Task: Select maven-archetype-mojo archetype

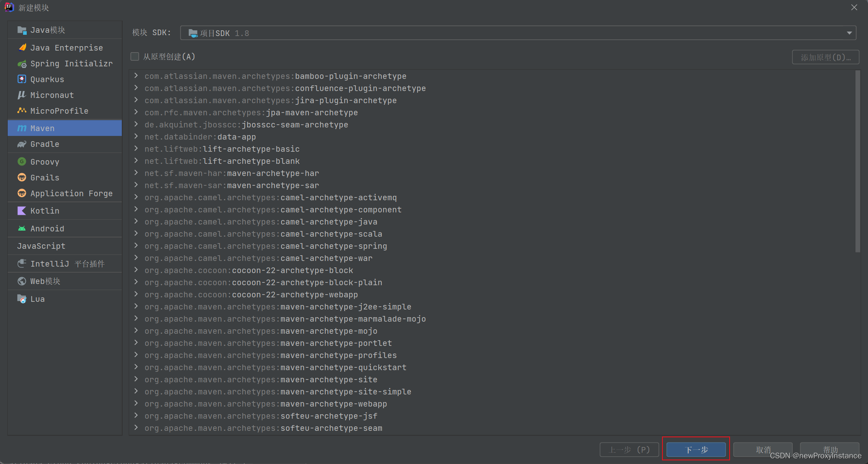Action: [261, 331]
